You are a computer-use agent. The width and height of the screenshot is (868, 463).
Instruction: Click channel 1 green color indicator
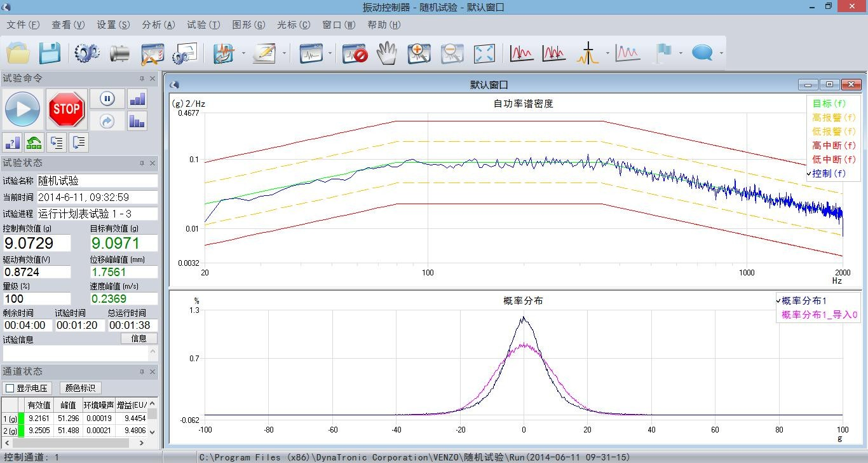(x=21, y=418)
